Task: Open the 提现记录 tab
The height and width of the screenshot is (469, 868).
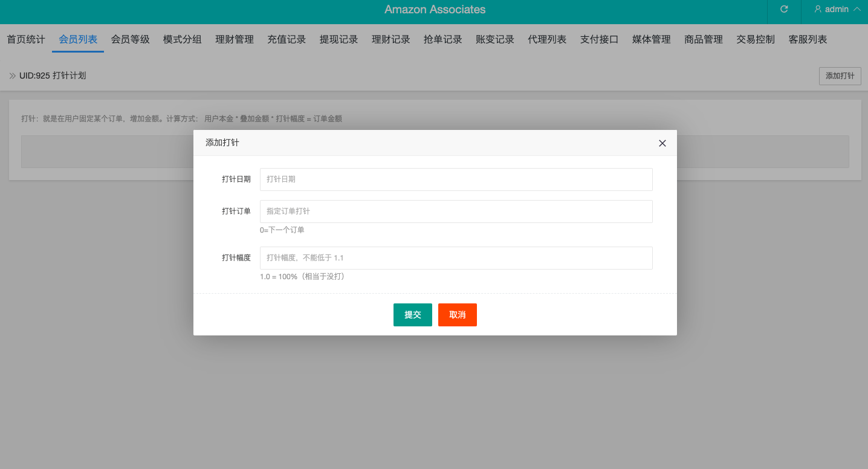Action: click(x=338, y=40)
